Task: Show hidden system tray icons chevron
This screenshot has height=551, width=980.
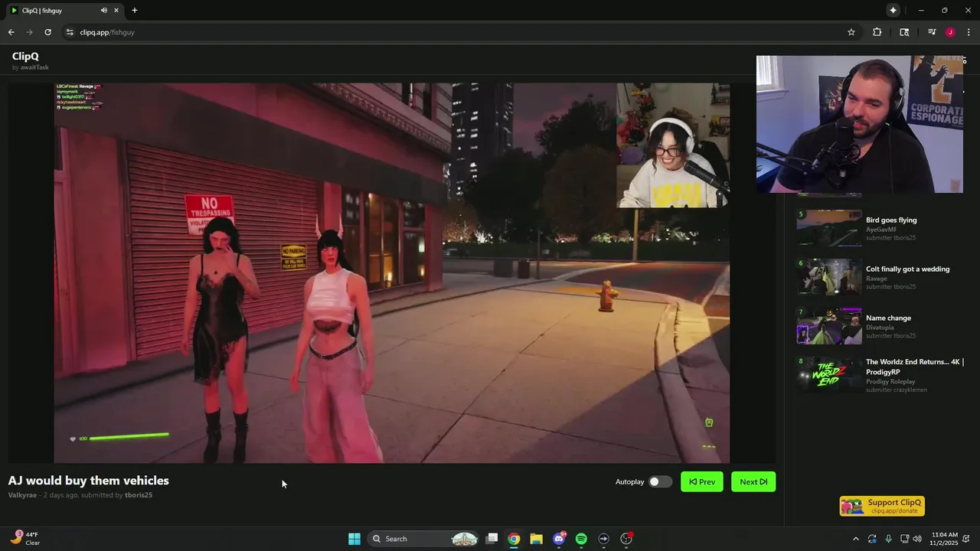Action: pos(855,539)
